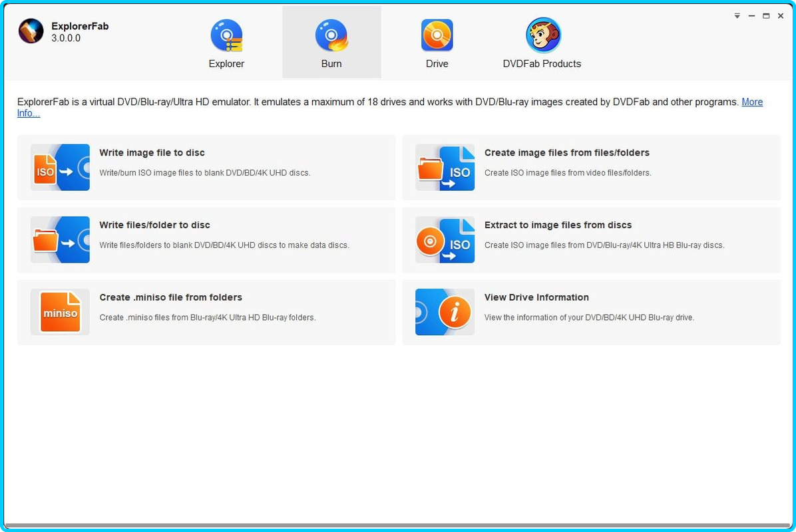Screen dimensions: 796x532
Task: Open DVDFab Products monkey icon
Action: pos(543,35)
